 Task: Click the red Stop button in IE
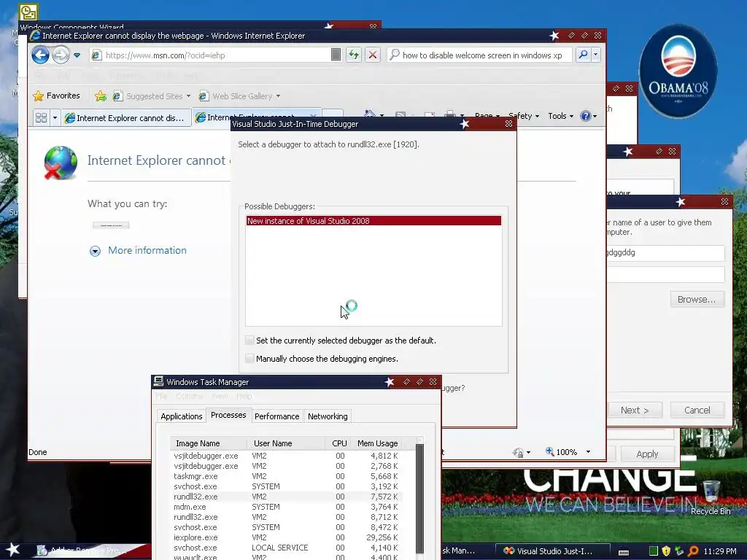tap(373, 55)
